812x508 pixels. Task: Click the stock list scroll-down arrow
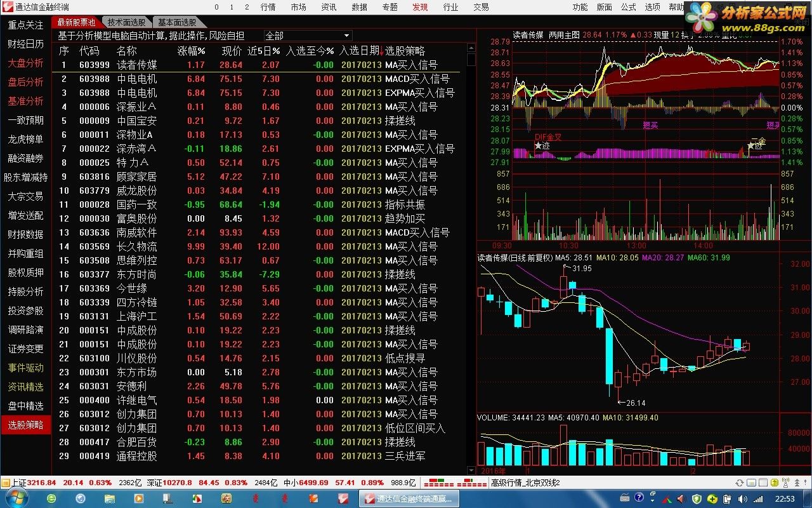click(471, 471)
